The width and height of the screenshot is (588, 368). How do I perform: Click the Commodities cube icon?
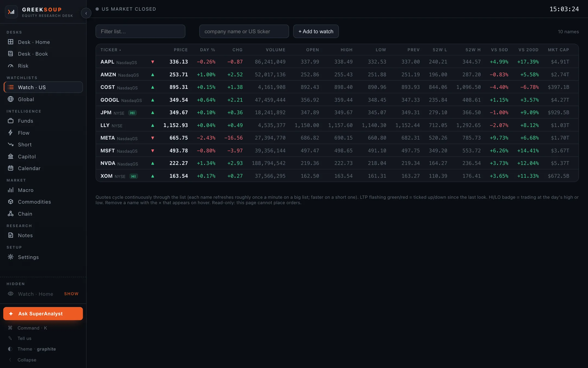click(x=11, y=201)
